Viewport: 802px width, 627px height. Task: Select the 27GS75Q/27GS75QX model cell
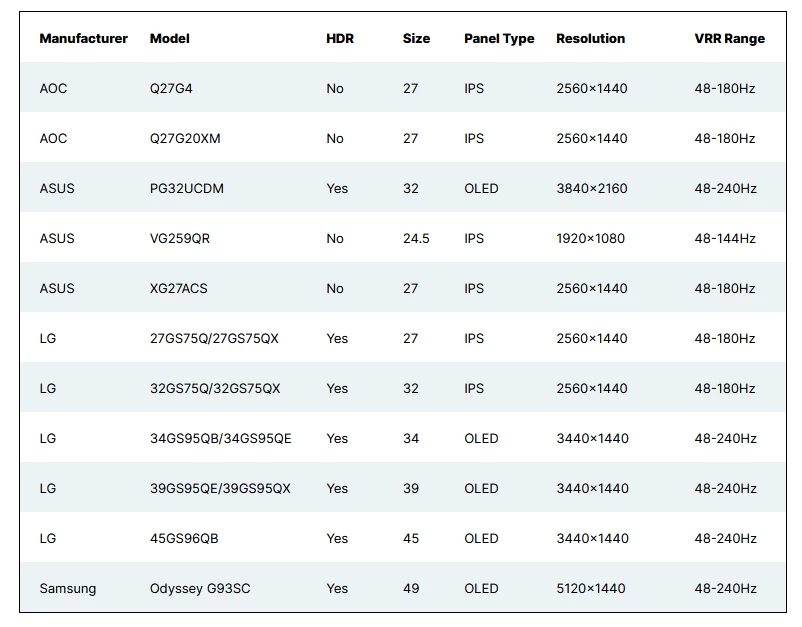(x=214, y=339)
